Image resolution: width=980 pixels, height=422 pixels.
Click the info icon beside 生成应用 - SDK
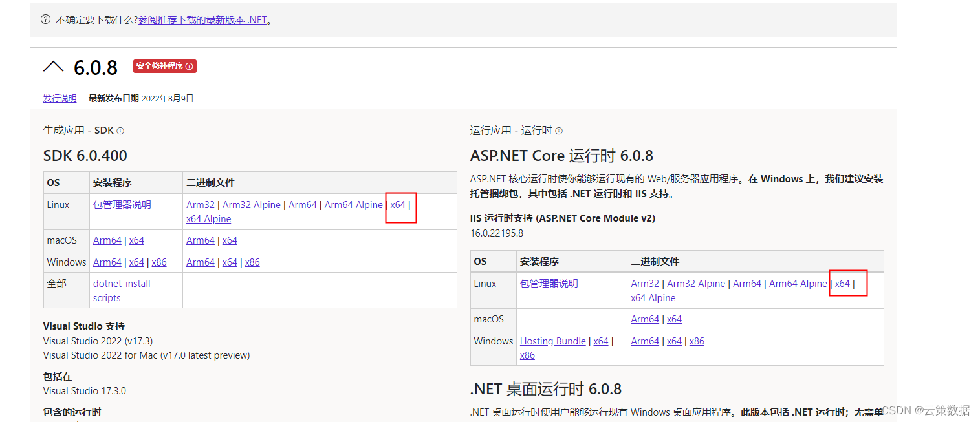[120, 130]
